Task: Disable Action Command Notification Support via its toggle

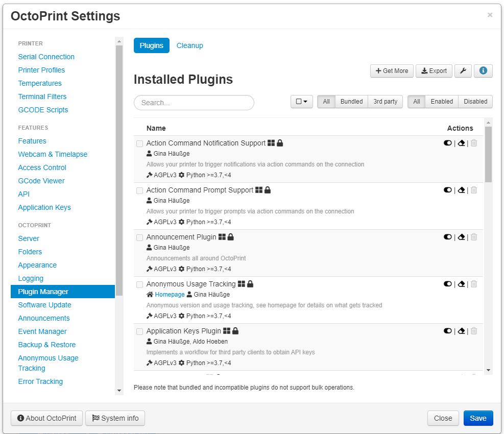Action: (448, 143)
